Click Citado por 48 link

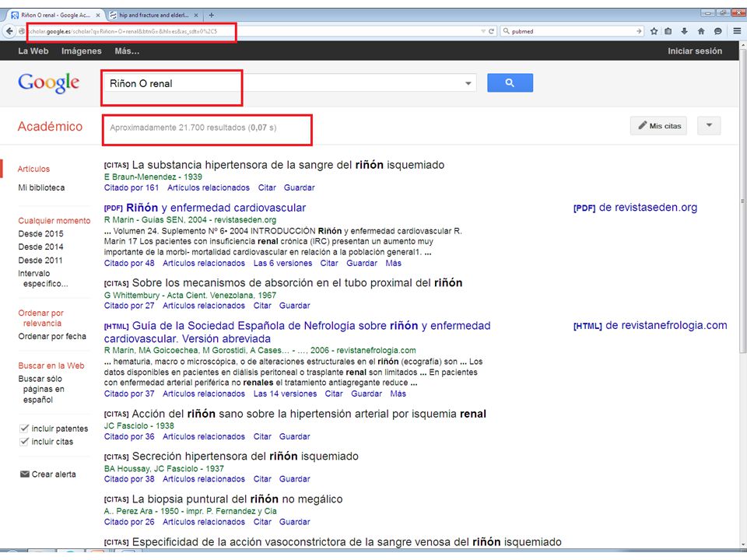[129, 263]
